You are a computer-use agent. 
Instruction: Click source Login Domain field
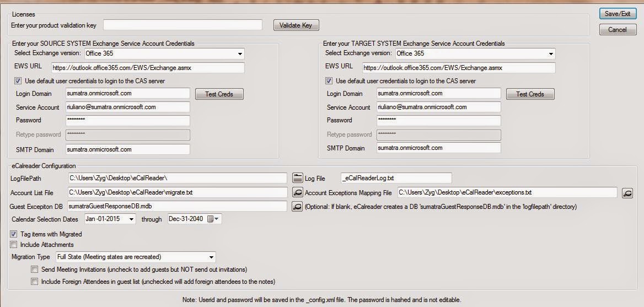[128, 93]
